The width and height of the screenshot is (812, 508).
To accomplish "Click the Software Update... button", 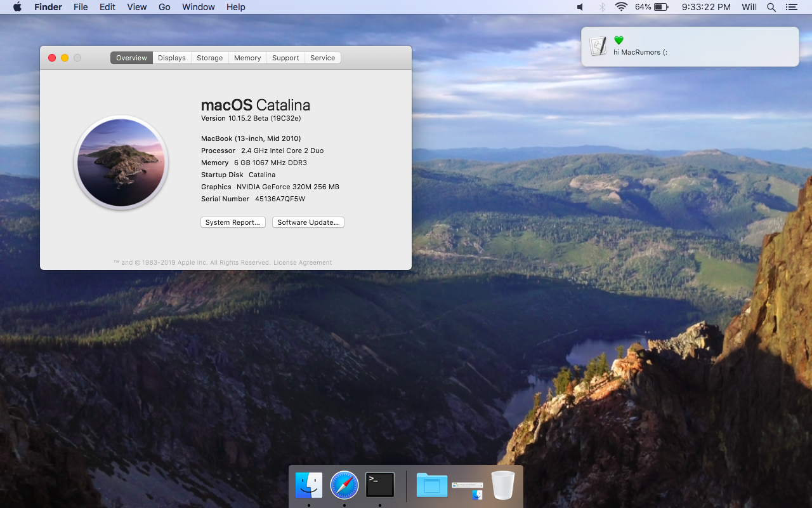I will [308, 222].
